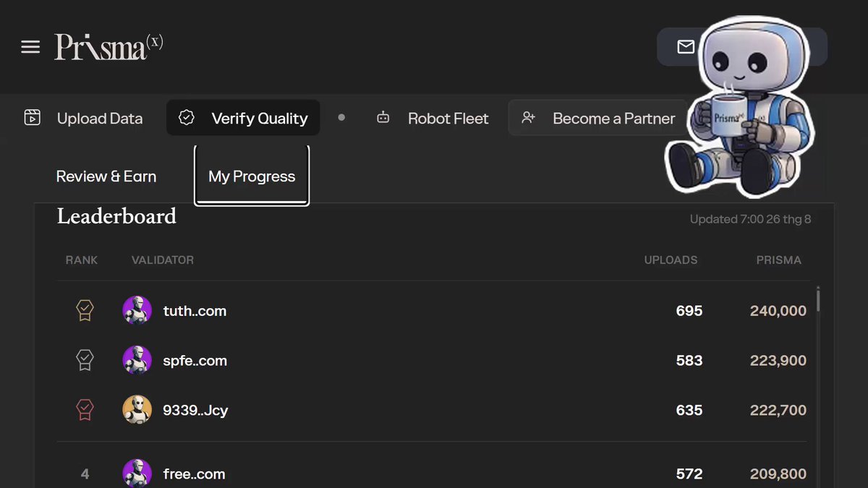Click the Robot Fleet robot icon
Viewport: 868px width, 488px height.
point(383,118)
